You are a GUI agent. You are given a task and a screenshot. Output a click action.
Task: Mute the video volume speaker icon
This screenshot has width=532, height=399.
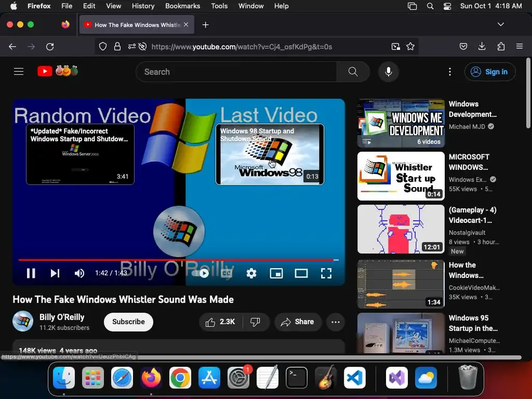tap(79, 273)
